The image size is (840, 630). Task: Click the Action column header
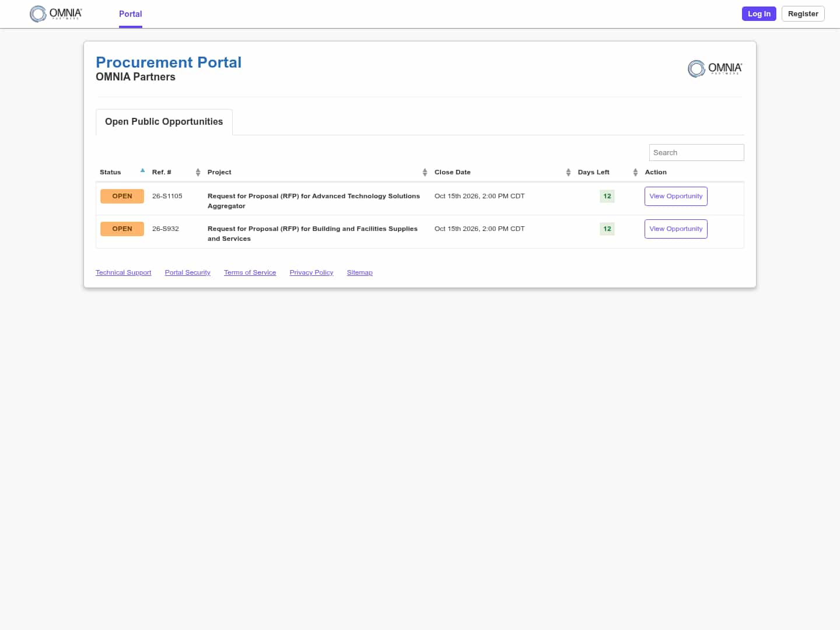point(656,172)
